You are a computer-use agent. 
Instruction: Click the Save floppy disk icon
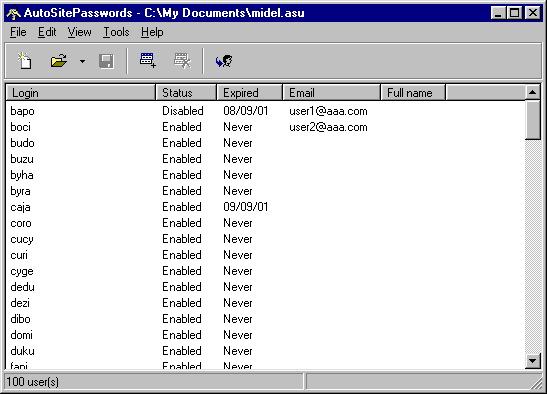(x=106, y=61)
